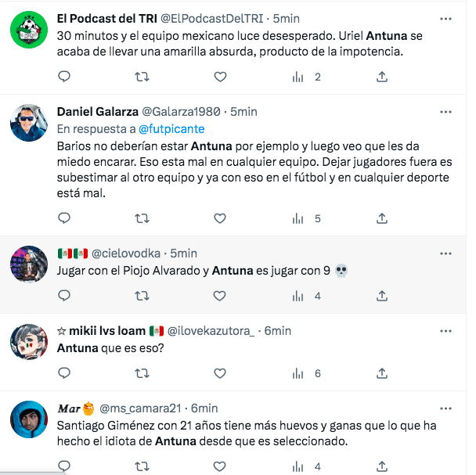The width and height of the screenshot is (476, 475).
Task: Reply to El Podcast del TRI's tweet
Action: [65, 77]
